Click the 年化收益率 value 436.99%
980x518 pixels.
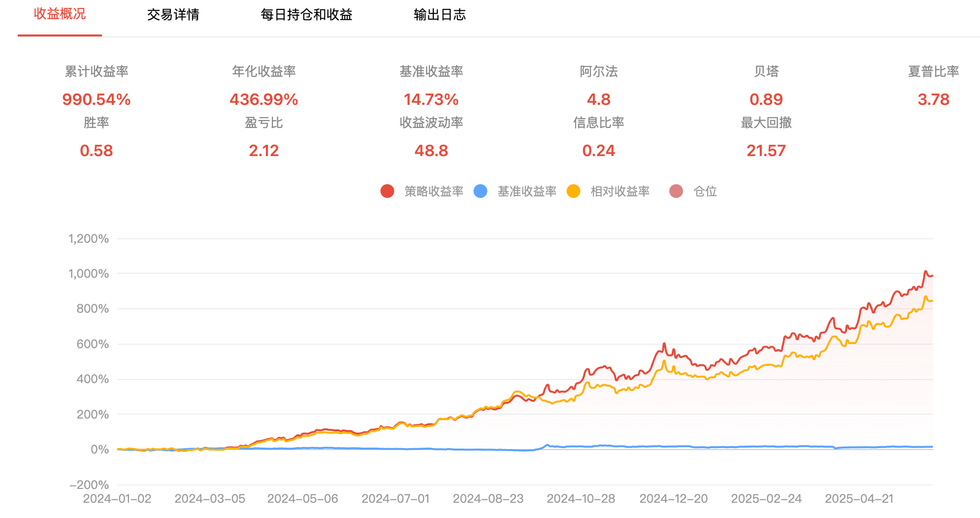[x=264, y=99]
